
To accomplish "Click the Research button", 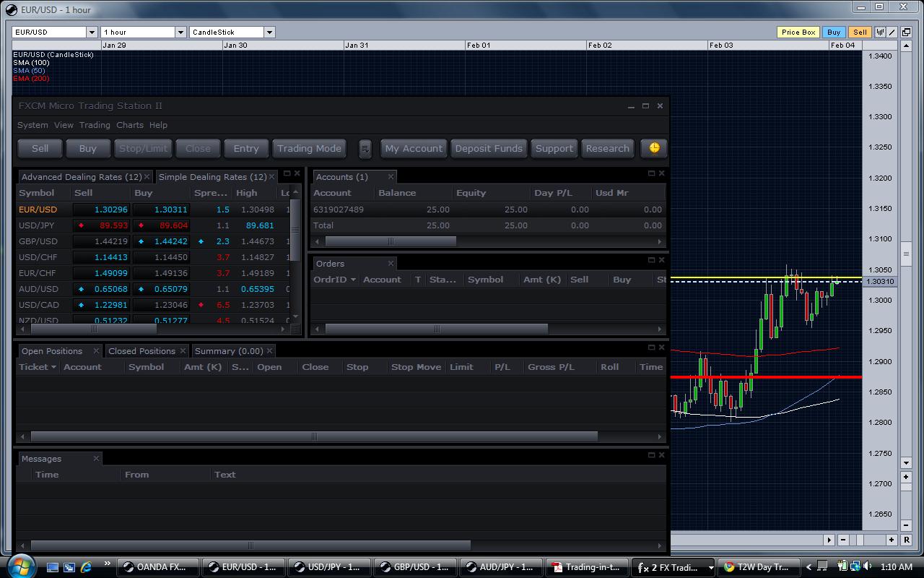I will [x=608, y=148].
